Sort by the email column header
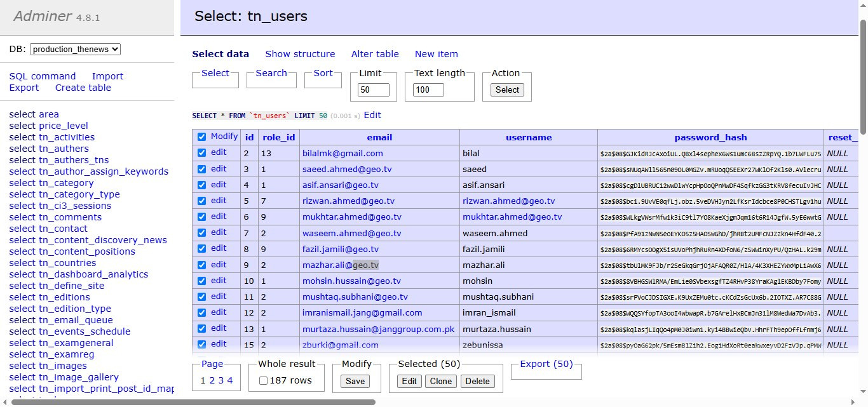Viewport: 868px width, 407px height. point(379,137)
